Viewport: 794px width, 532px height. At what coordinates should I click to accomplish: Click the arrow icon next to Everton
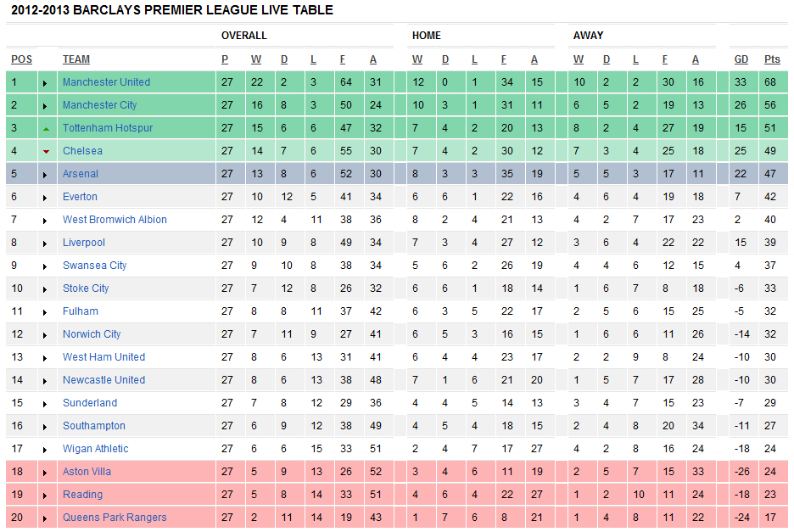(x=46, y=197)
